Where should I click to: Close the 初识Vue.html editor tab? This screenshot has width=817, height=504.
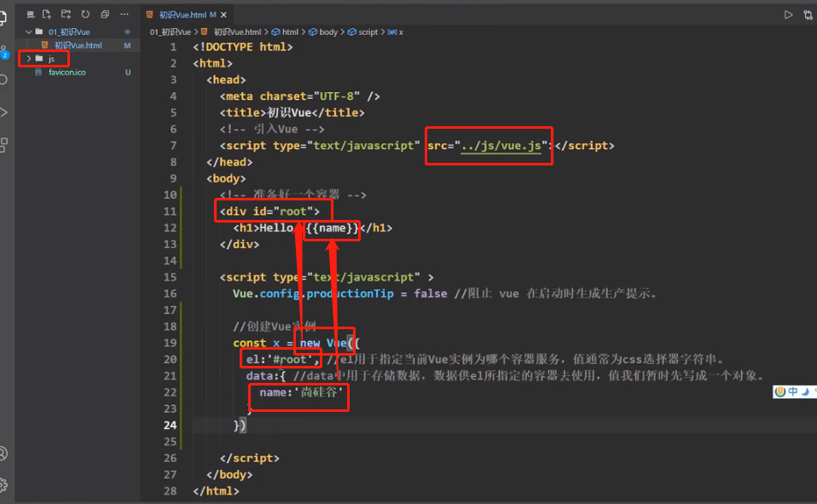[223, 14]
